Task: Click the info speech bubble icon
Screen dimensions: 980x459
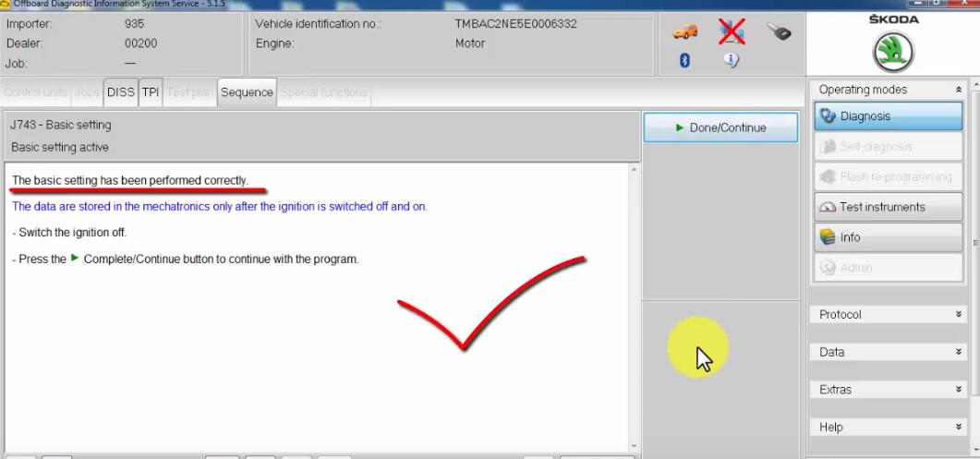Action: pos(732,60)
